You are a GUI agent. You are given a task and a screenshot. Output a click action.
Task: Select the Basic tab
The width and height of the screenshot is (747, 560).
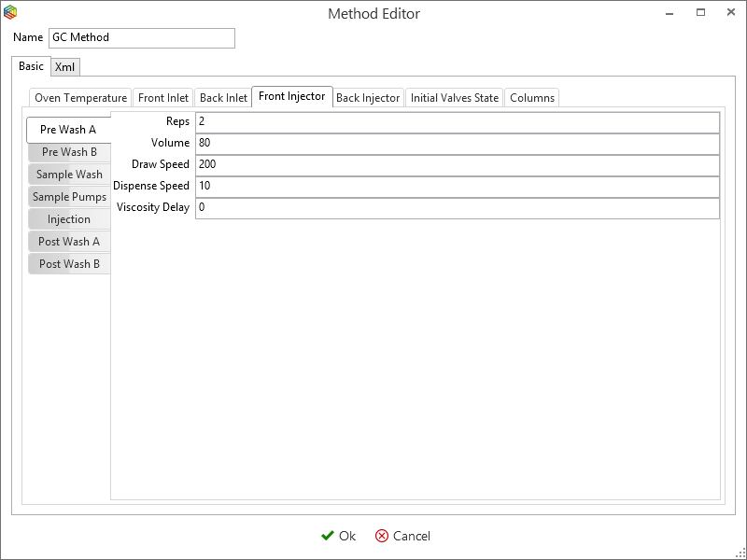pyautogui.click(x=31, y=66)
